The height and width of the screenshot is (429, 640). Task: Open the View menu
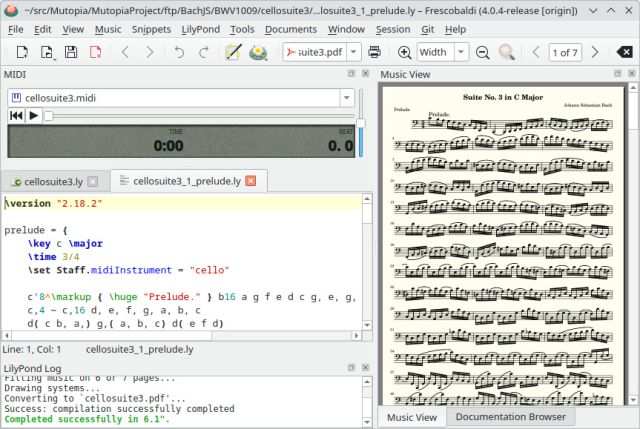point(73,29)
